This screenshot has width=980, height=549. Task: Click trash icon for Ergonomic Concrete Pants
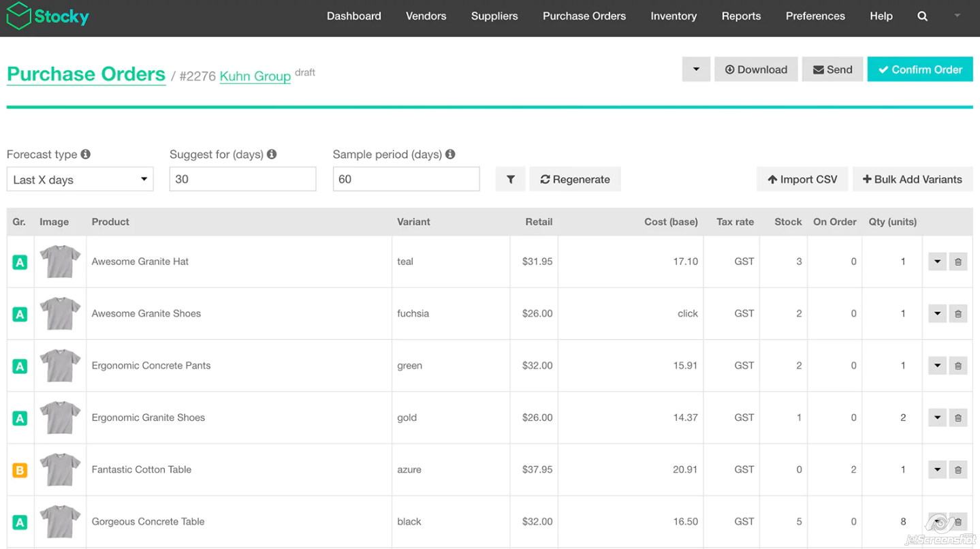958,366
